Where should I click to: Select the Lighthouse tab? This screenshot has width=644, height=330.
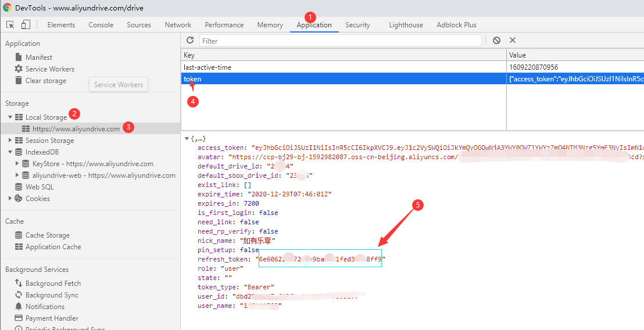[406, 25]
